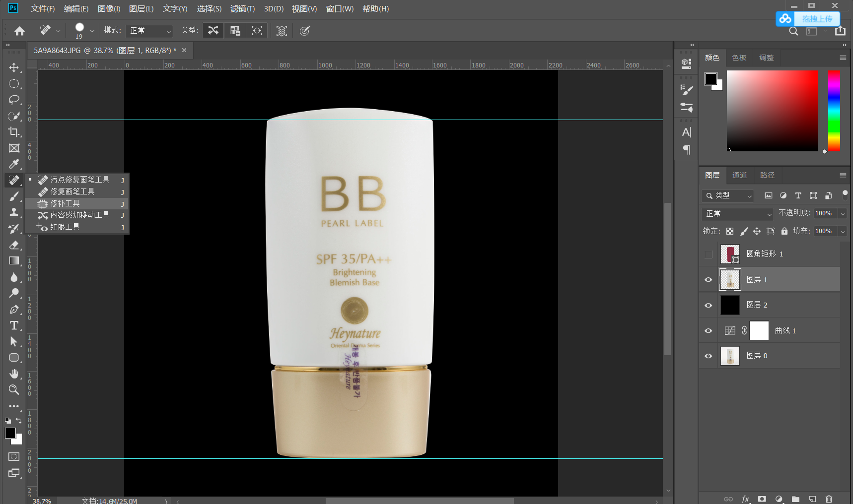Select the Hand tool
Viewport: 853px width, 504px height.
[14, 374]
